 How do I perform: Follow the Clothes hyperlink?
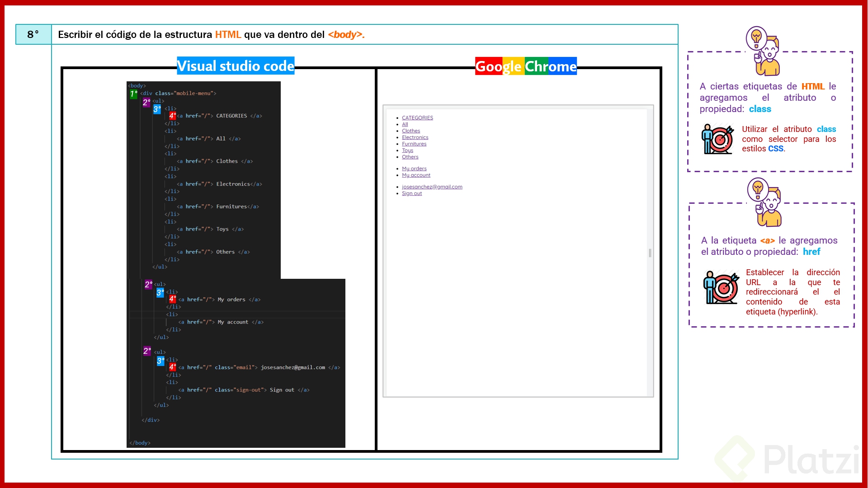coord(411,131)
